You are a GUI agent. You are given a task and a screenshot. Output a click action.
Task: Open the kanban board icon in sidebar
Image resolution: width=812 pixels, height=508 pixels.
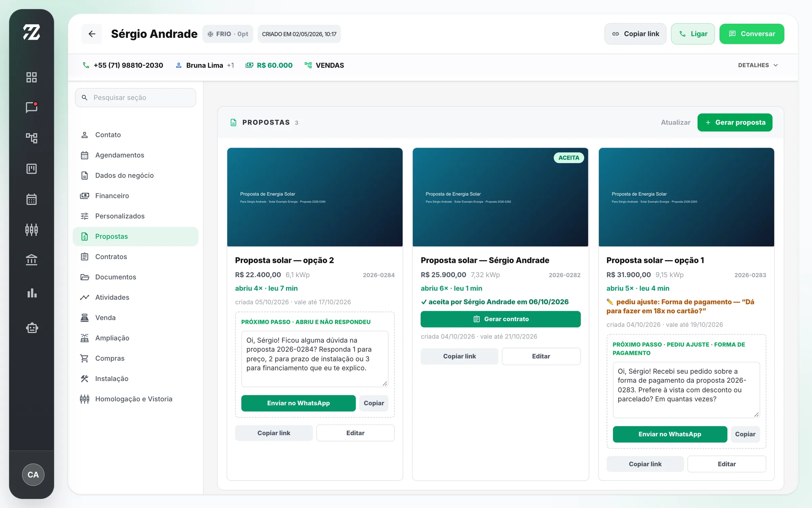coord(31,168)
